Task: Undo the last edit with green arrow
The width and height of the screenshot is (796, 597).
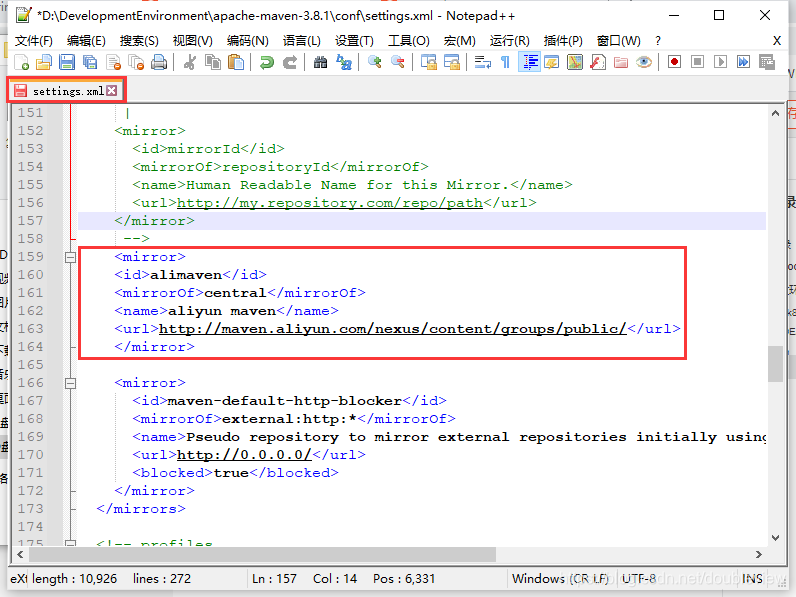Action: tap(267, 62)
